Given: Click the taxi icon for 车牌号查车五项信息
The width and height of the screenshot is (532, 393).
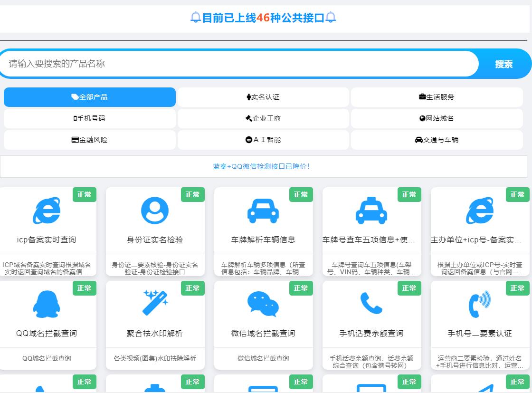Looking at the screenshot, I should [x=371, y=211].
